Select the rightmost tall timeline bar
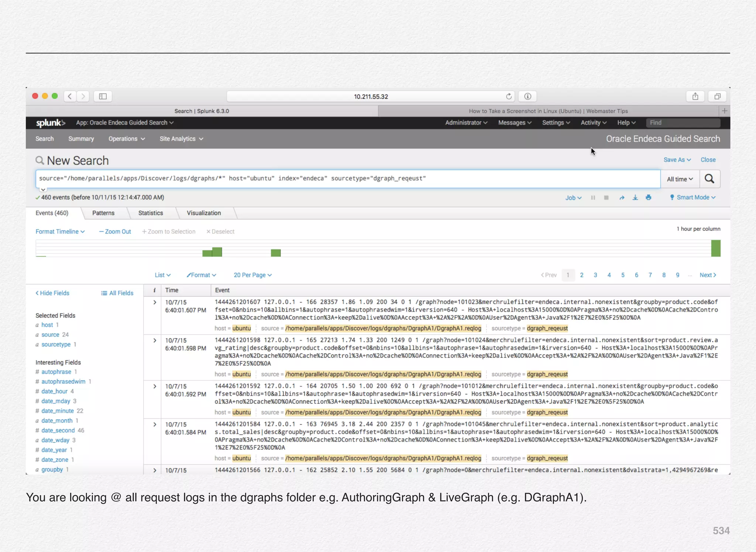 (716, 248)
